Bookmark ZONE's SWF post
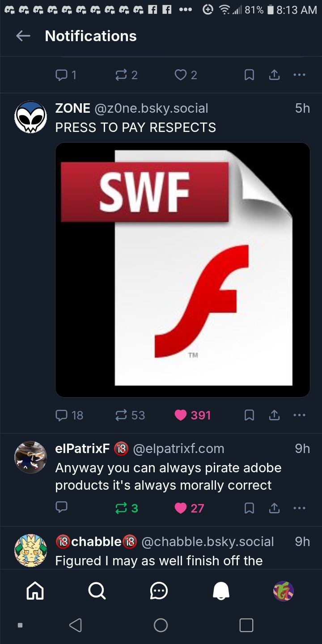The height and width of the screenshot is (644, 322). tap(250, 415)
